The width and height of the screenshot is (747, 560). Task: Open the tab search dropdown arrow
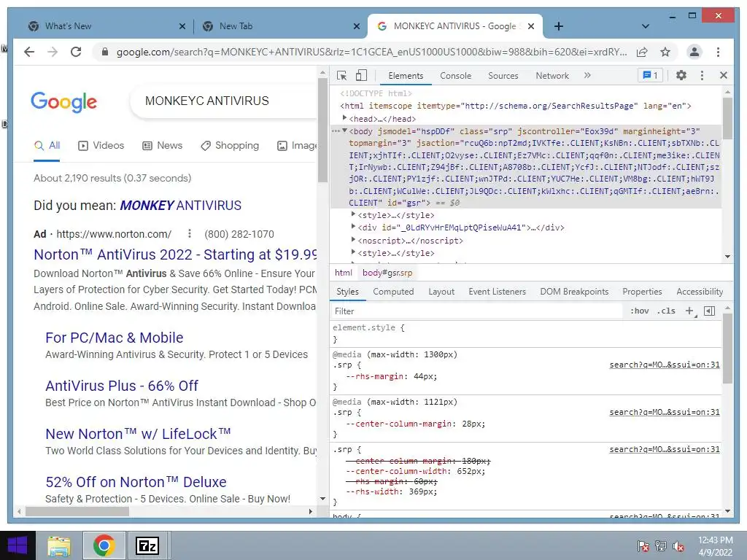tap(646, 26)
